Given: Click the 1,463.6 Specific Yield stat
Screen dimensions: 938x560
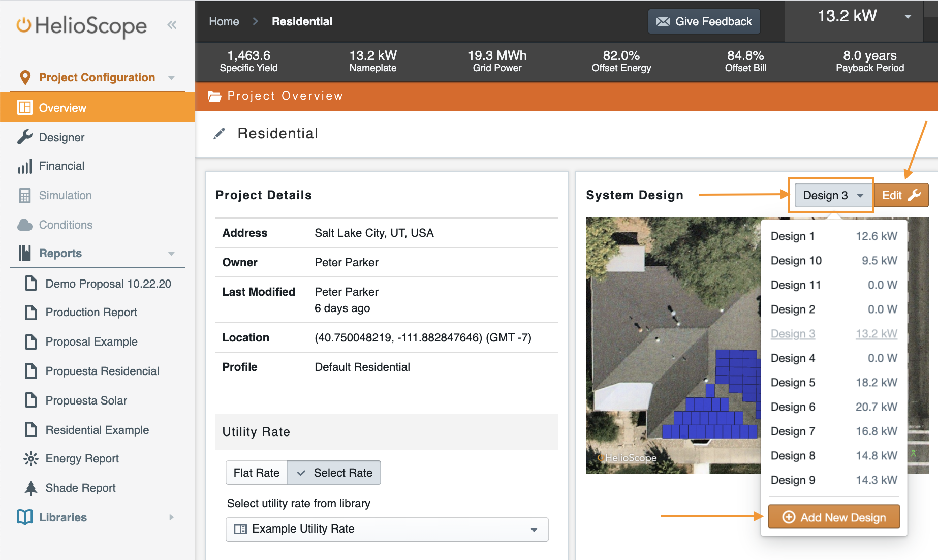Looking at the screenshot, I should [249, 61].
